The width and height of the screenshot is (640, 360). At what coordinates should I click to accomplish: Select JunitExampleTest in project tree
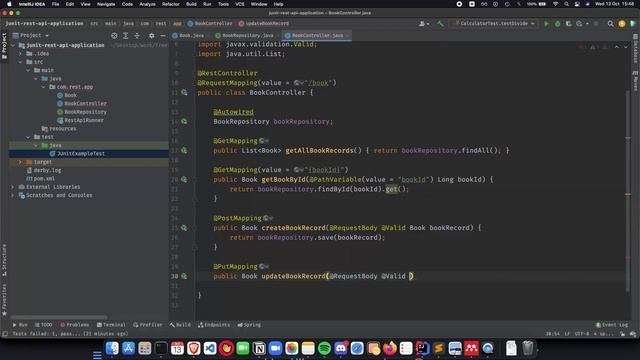[81, 154]
